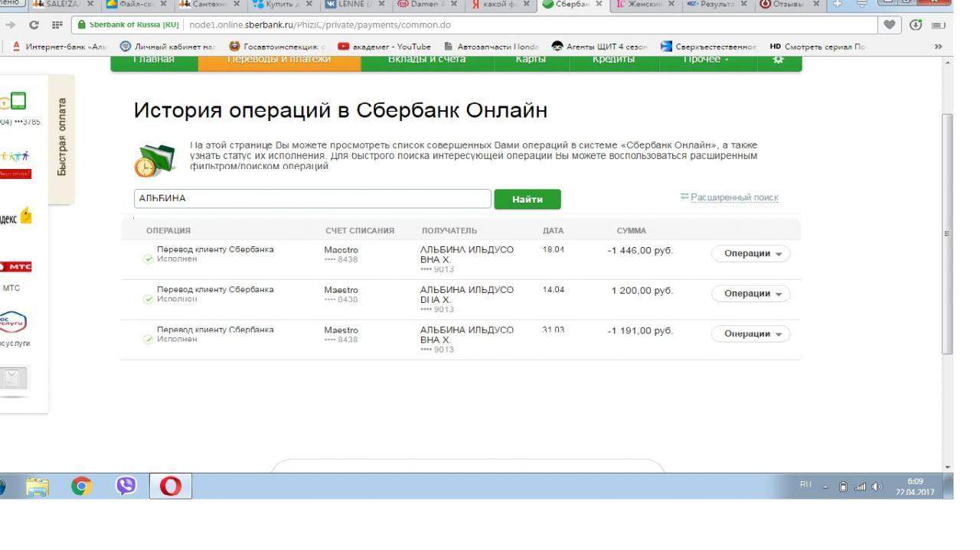Click the Яндекс money quick payment icon
The width and height of the screenshot is (980, 550).
(x=17, y=217)
